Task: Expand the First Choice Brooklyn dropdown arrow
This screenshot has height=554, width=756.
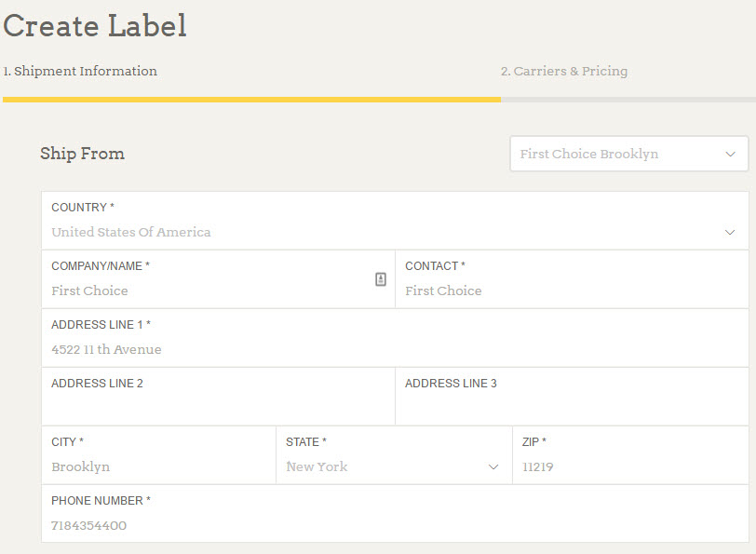Action: 730,155
